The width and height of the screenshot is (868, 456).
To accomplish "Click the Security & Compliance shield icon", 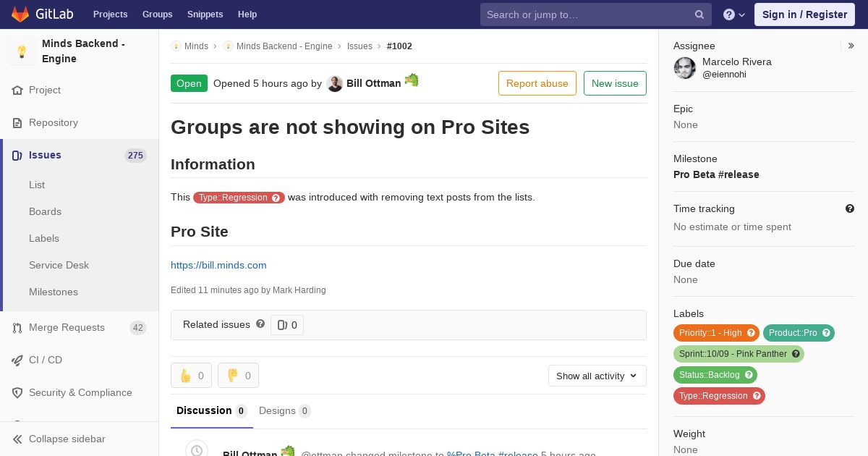I will pyautogui.click(x=17, y=393).
